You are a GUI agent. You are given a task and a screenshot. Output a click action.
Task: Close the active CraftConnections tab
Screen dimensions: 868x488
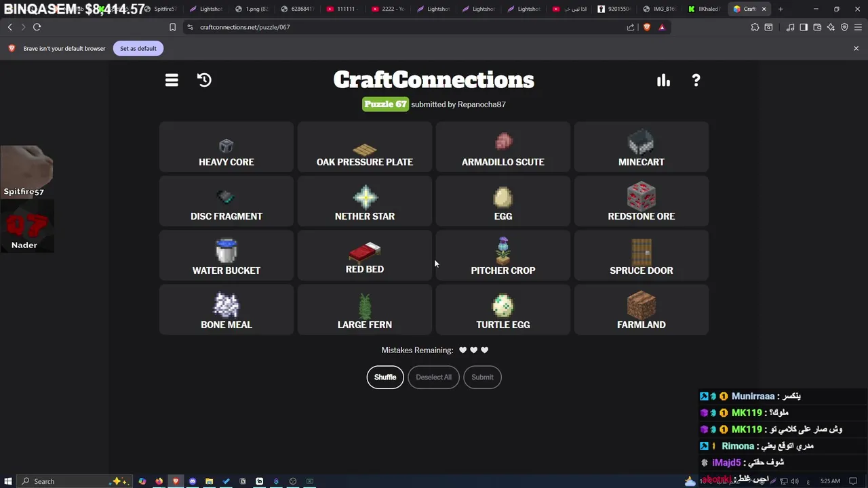[x=764, y=9]
